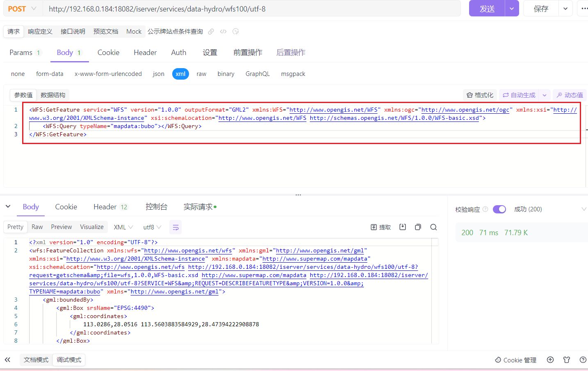The width and height of the screenshot is (588, 371).
Task: Copy the response body using the copy icon
Action: pos(418,227)
